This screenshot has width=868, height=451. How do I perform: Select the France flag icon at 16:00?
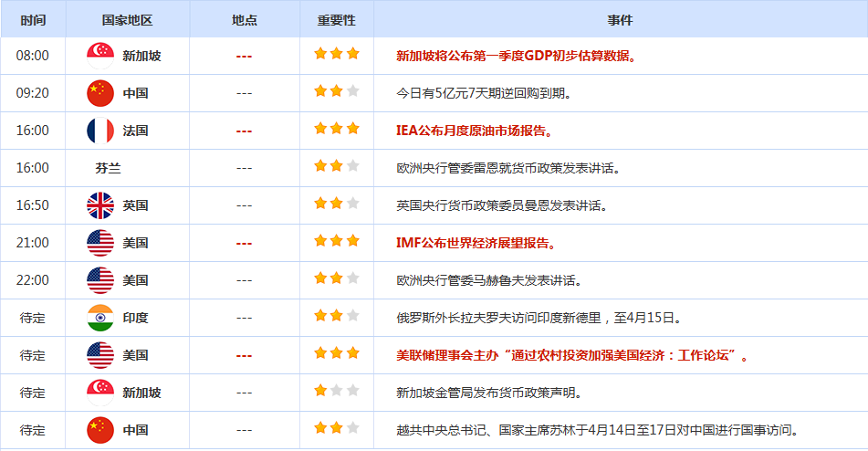point(99,131)
